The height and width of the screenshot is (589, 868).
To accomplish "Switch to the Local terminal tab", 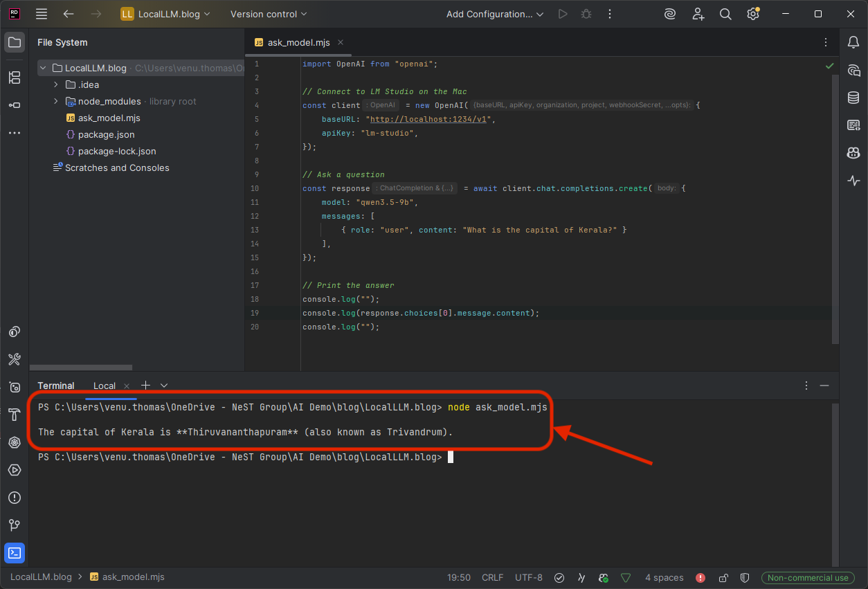I will (x=105, y=386).
